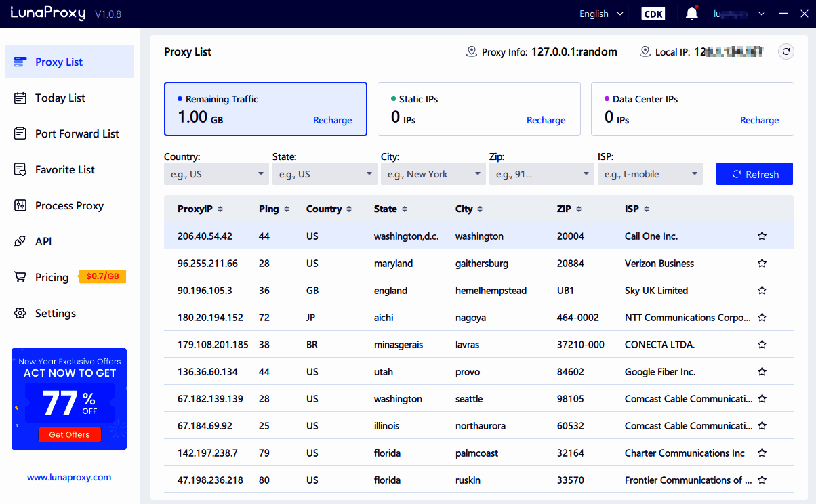Select the Data Center IPs card
The width and height of the screenshot is (816, 504).
click(x=692, y=109)
